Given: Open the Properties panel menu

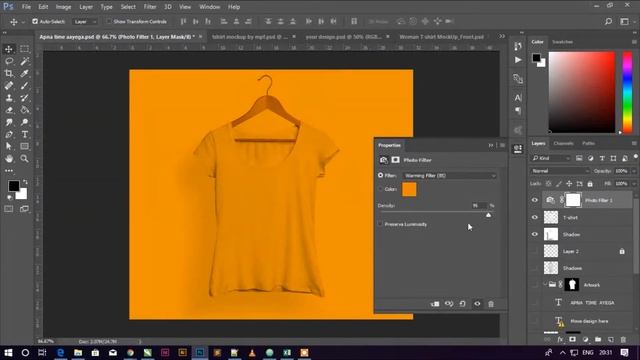Looking at the screenshot, I should 502,145.
